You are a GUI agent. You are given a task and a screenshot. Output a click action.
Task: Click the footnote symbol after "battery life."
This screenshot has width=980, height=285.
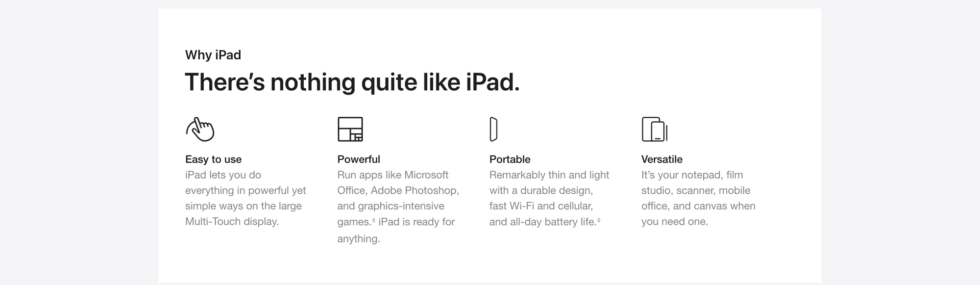point(599,220)
